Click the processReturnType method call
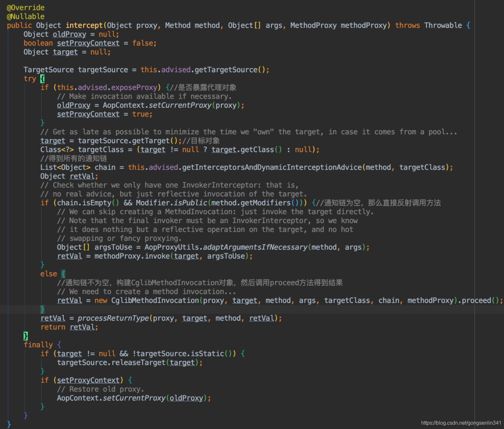The image size is (504, 429). pyautogui.click(x=113, y=318)
